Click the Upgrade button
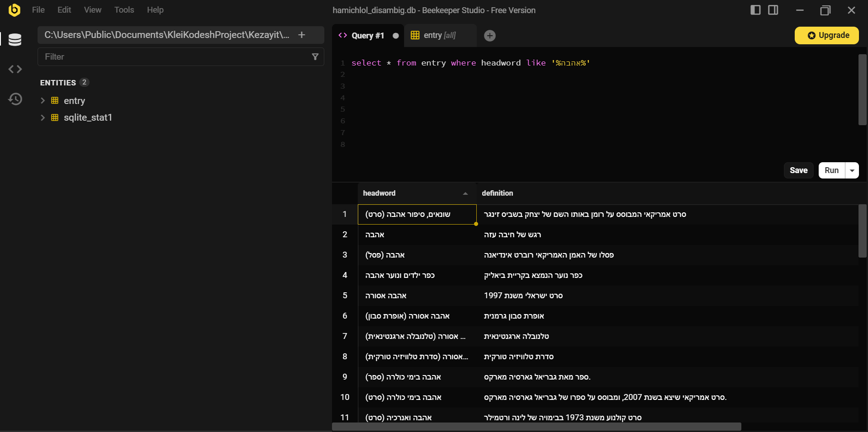The image size is (868, 432). pyautogui.click(x=826, y=35)
